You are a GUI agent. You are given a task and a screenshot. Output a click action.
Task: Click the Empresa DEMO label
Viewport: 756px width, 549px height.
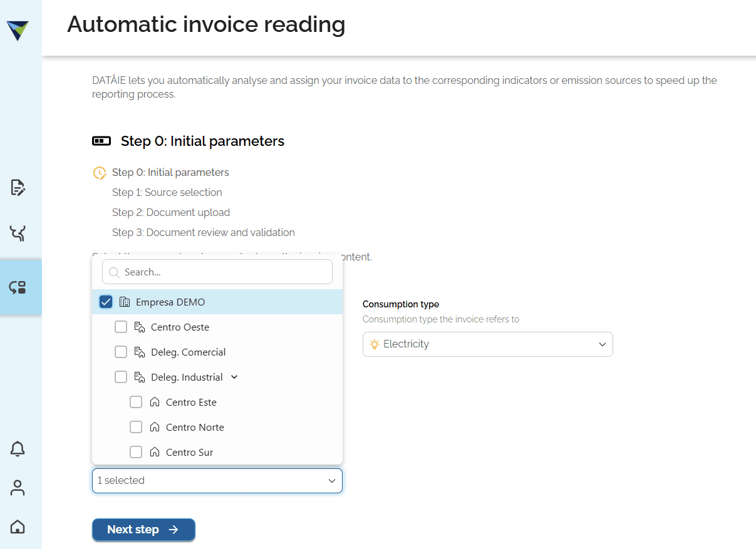pos(170,302)
